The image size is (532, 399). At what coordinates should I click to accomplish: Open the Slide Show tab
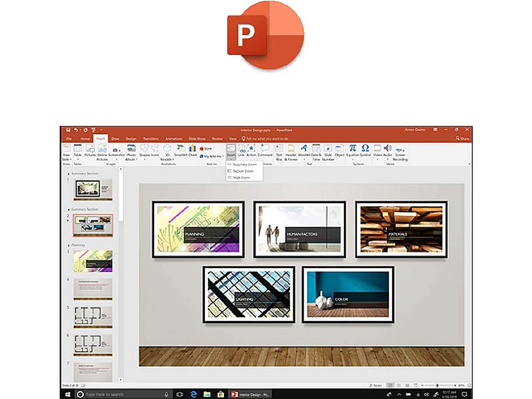click(197, 139)
